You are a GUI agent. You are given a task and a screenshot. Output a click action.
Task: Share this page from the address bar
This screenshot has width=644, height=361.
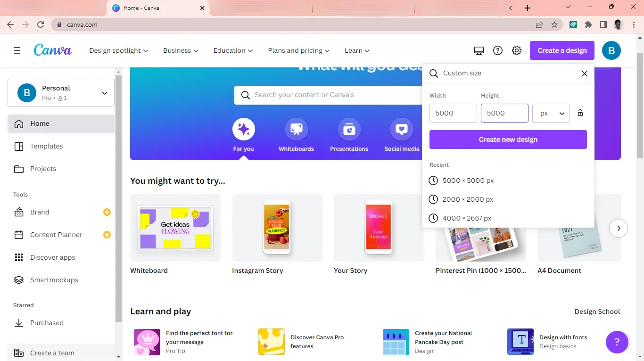point(539,25)
